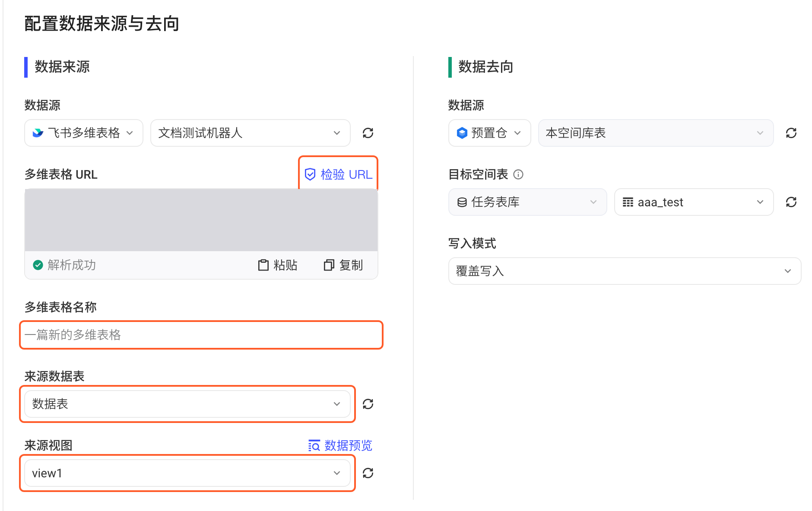Refresh the destination 数据源 list

pyautogui.click(x=791, y=133)
